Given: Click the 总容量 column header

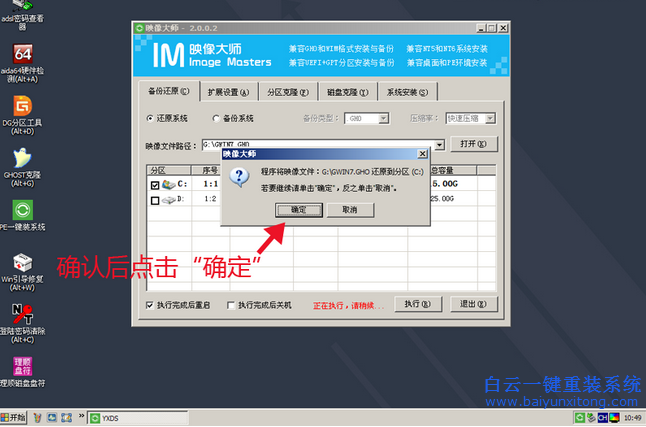Looking at the screenshot, I should click(x=442, y=170).
